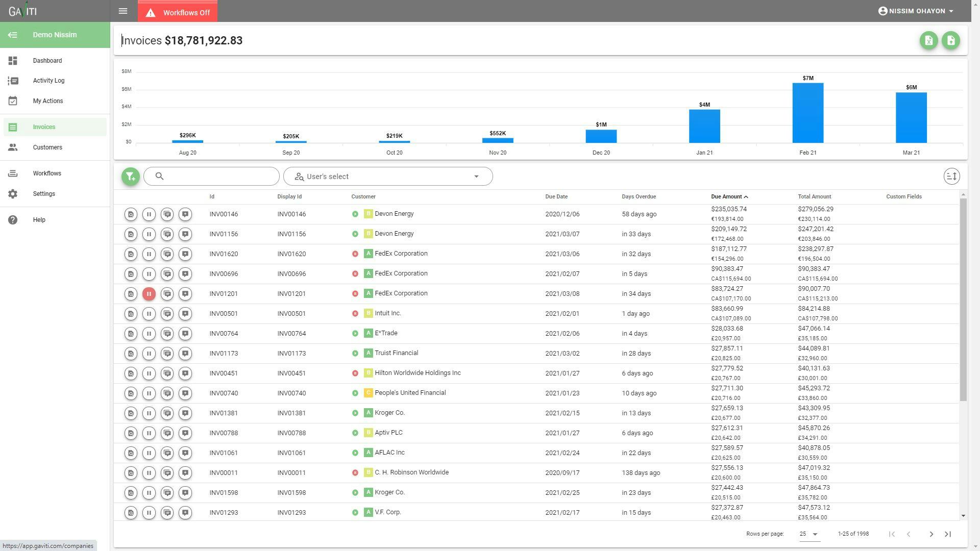This screenshot has width=980, height=551.
Task: Add a comment to INV01620
Action: click(185, 254)
